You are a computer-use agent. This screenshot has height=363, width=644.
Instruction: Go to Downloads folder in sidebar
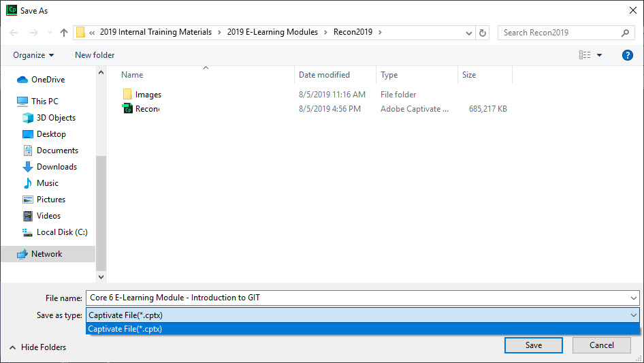point(57,167)
